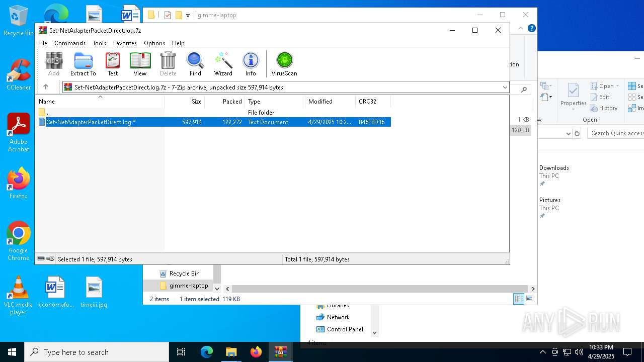This screenshot has width=644, height=362.
Task: Select gimme-laptop folder in Explorer tree
Action: tap(184, 286)
